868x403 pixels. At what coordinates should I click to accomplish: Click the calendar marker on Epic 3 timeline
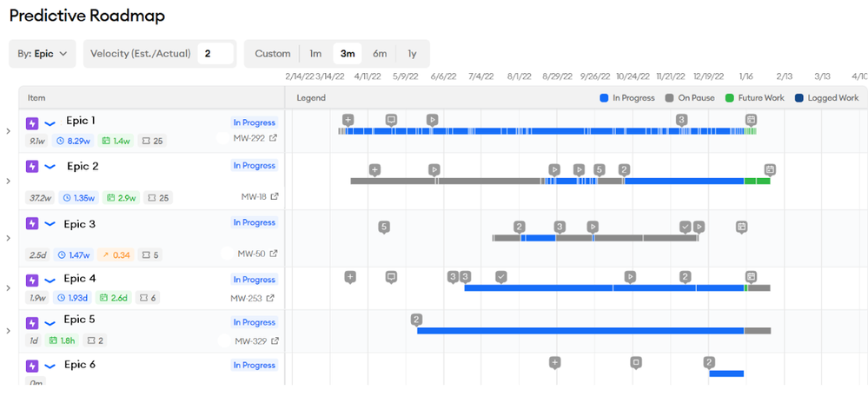(x=742, y=227)
